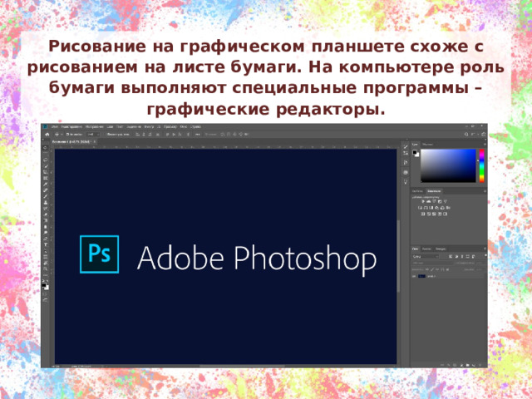Image resolution: width=532 pixels, height=399 pixels.
Task: Add Brightness/Contrast adjustment icon
Action: coord(423,201)
